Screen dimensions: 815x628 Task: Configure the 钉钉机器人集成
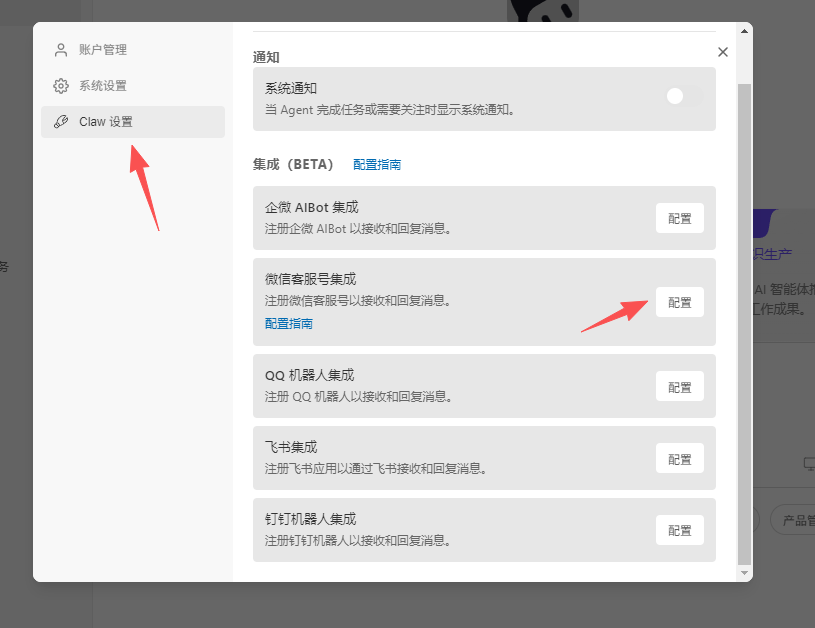coord(679,530)
